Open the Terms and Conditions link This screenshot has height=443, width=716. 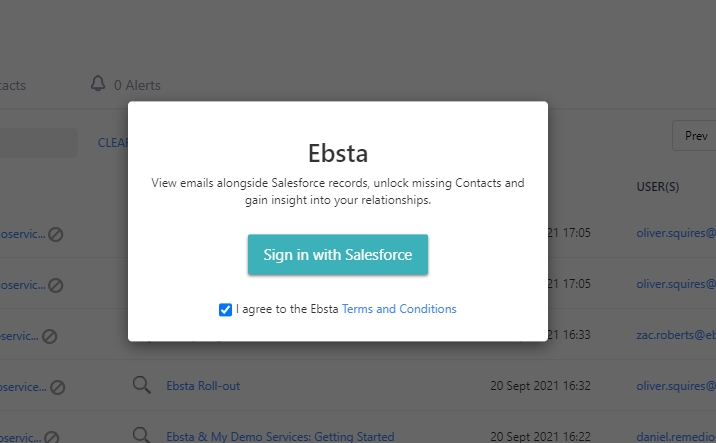pyautogui.click(x=399, y=309)
